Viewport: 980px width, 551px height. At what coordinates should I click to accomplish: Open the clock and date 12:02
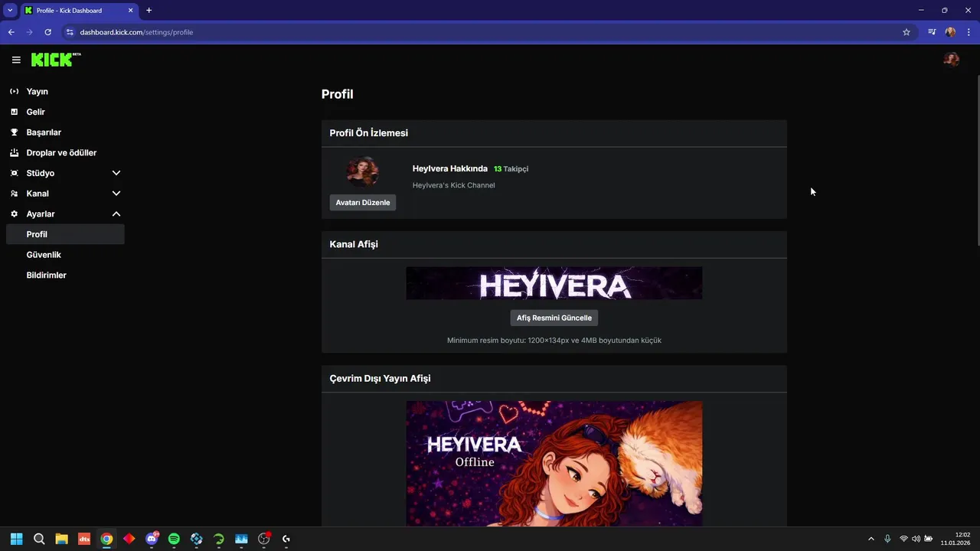[x=955, y=539]
